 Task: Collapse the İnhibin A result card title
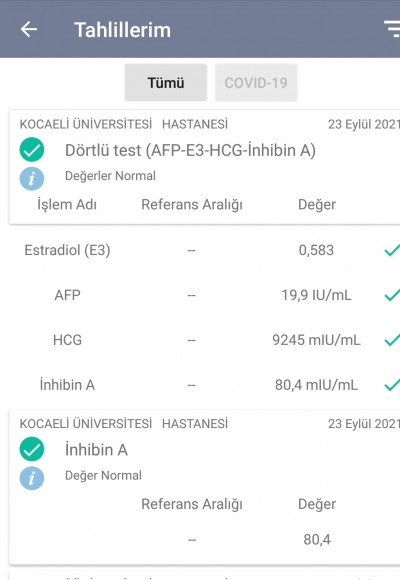click(x=96, y=450)
